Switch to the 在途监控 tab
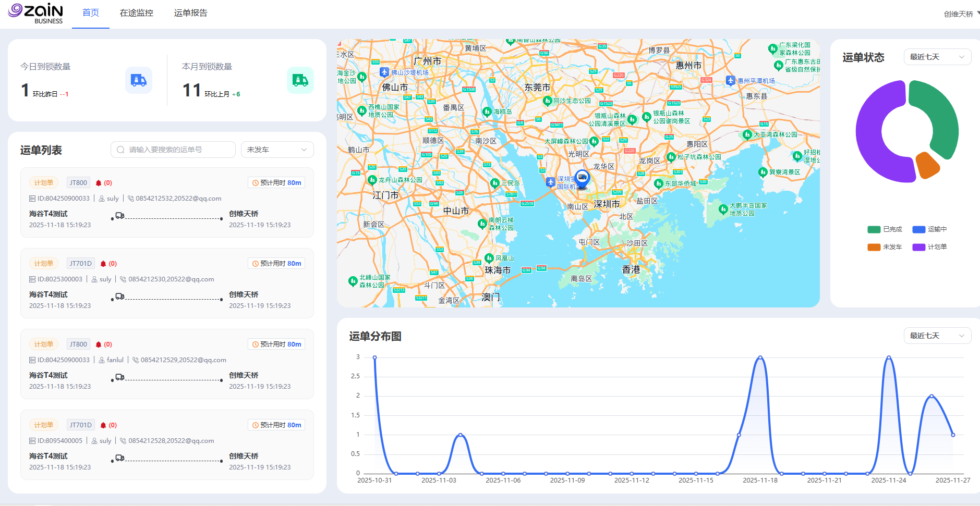The width and height of the screenshot is (980, 506). (x=137, y=13)
